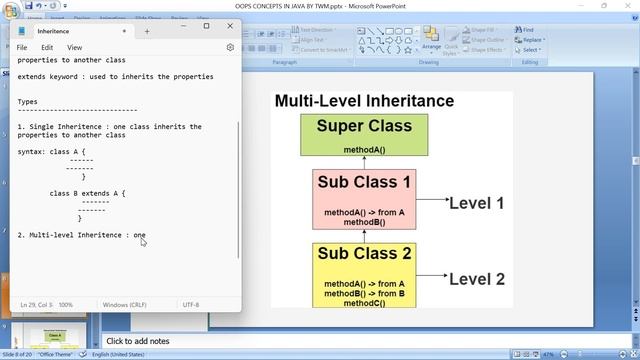Switch to Slide Sorter view in the status bar
Viewport: 640px width, 360px height.
click(526, 354)
